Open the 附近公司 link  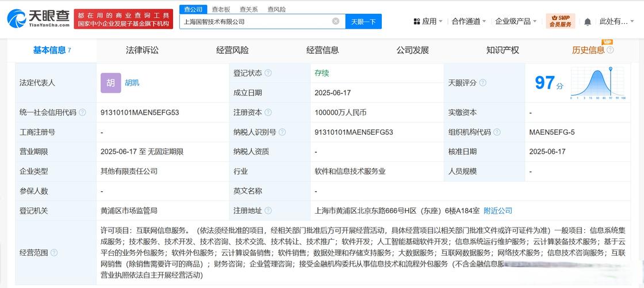point(498,211)
